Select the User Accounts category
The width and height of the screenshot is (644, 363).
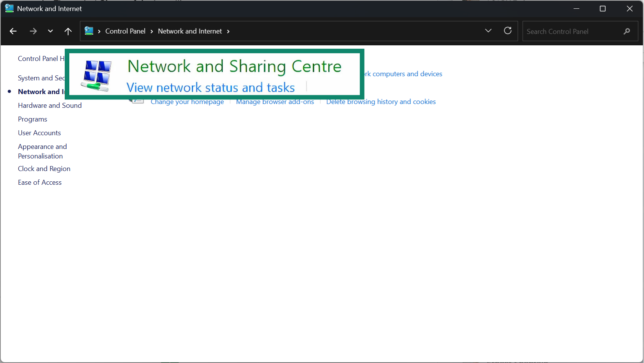[x=39, y=133]
